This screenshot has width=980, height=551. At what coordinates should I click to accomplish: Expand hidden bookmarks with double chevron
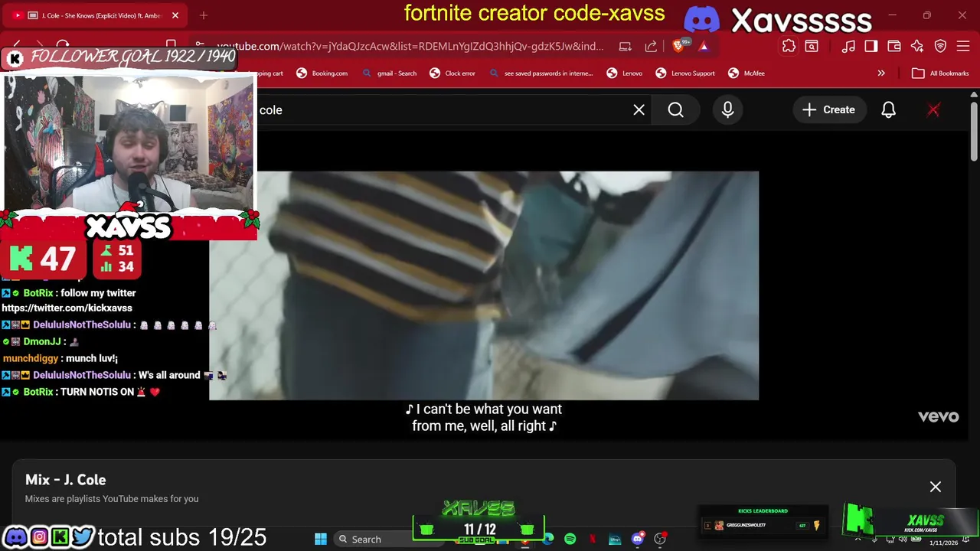881,73
